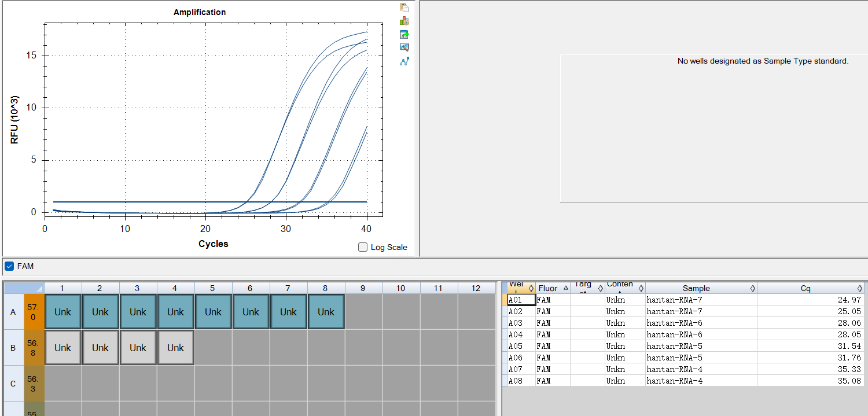Viewport: 868px width, 416px height.
Task: Select well A5 in plate grid
Action: pos(213,312)
